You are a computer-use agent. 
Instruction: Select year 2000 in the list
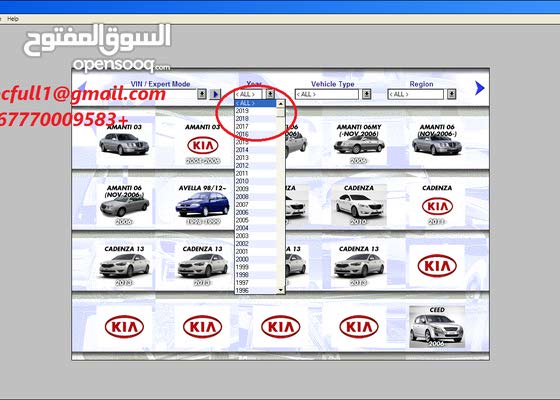click(x=255, y=259)
